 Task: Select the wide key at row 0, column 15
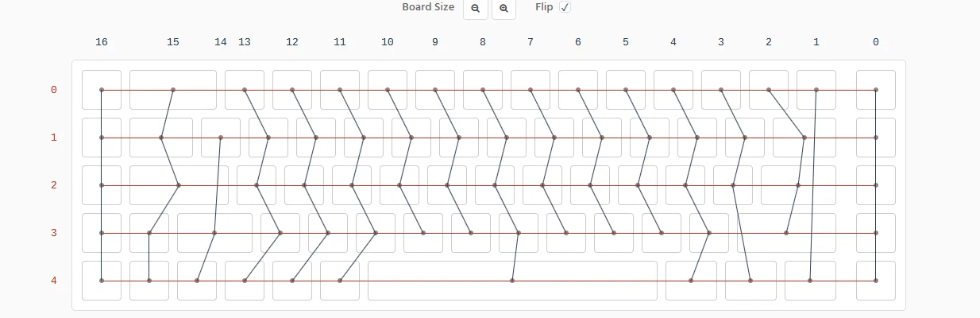coord(173,90)
